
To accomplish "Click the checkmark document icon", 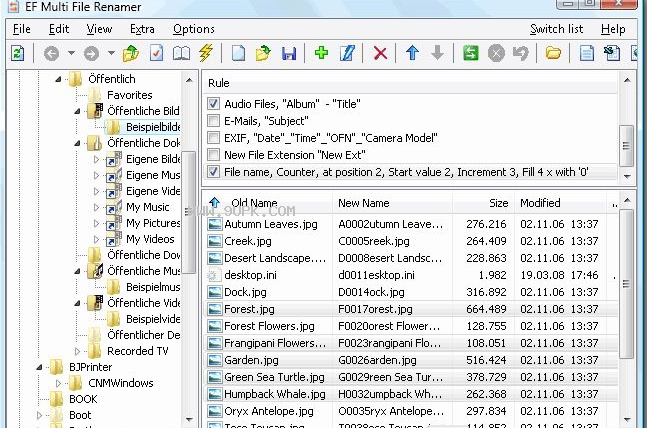I will coord(156,53).
